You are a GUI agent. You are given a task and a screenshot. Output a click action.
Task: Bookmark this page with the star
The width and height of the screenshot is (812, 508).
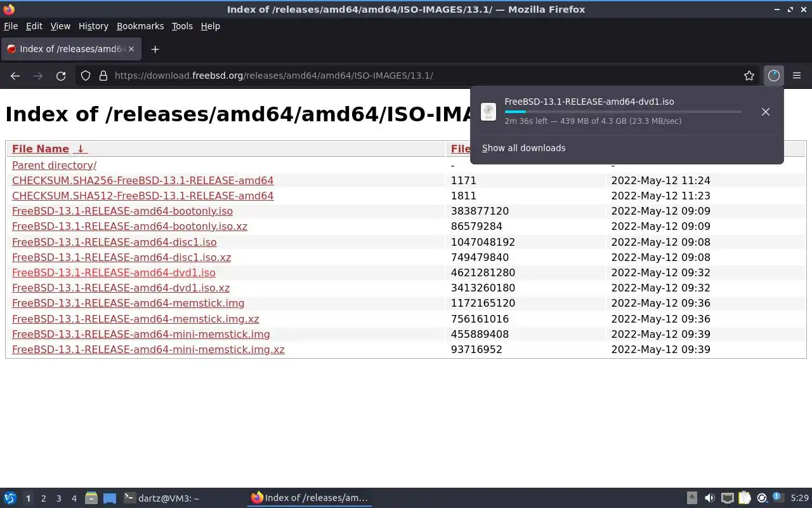click(x=749, y=76)
